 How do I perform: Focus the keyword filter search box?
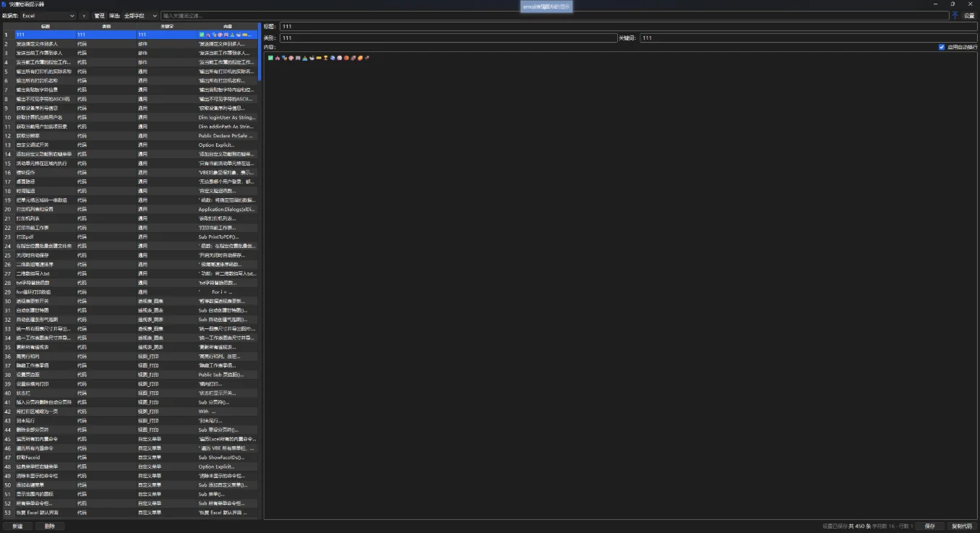(554, 15)
